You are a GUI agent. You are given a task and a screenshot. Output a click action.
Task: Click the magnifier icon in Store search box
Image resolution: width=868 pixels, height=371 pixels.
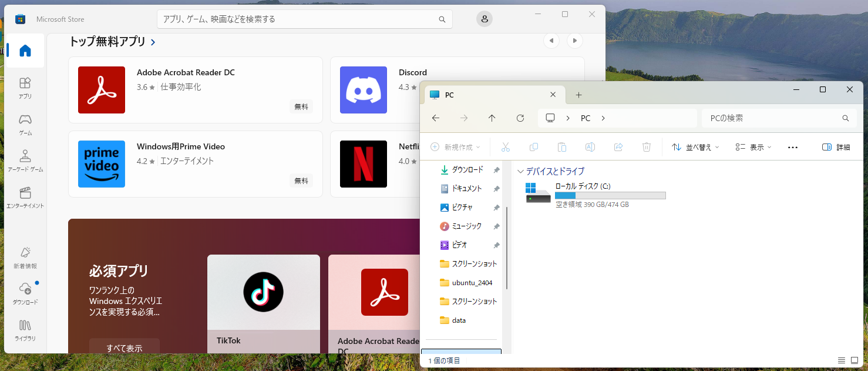[x=442, y=19]
